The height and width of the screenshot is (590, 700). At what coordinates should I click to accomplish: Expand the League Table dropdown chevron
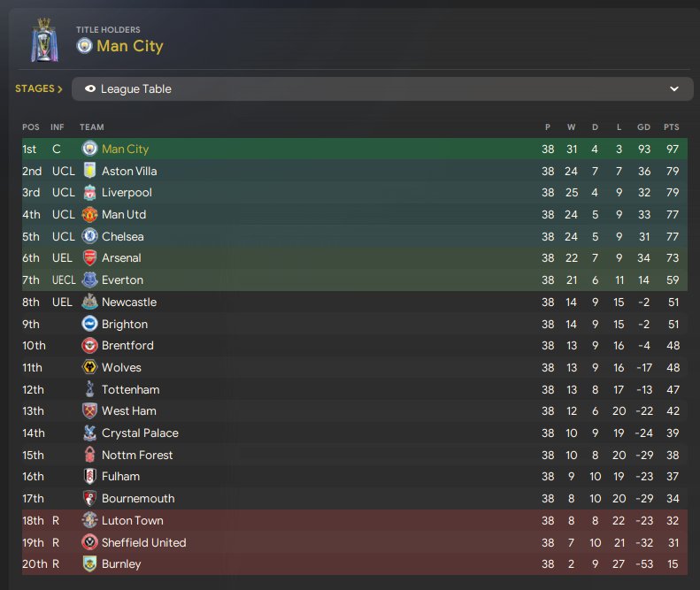(674, 88)
